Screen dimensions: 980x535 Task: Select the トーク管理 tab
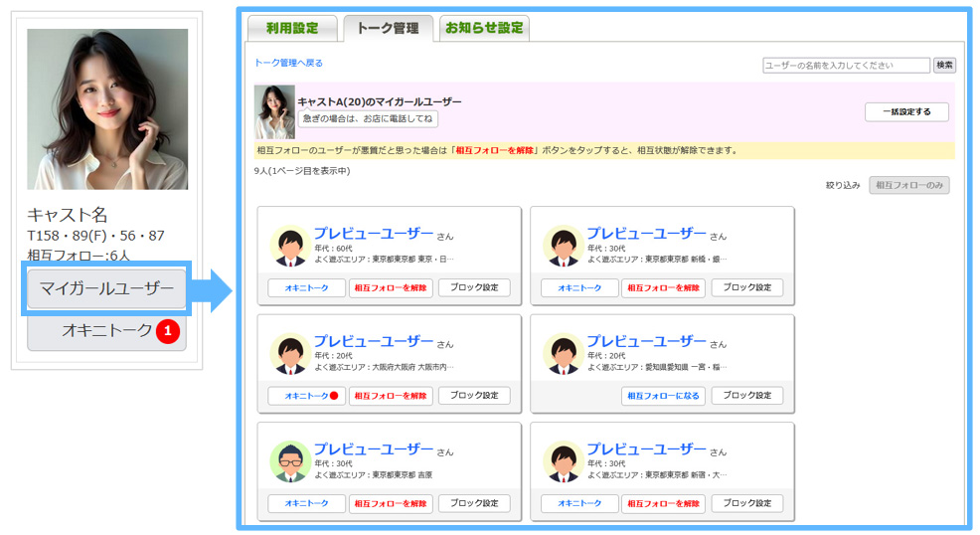point(388,29)
